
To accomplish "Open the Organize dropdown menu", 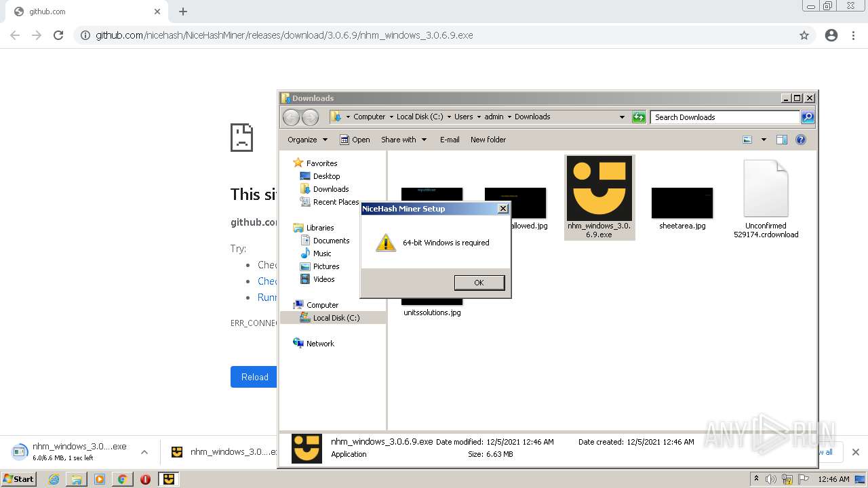I will point(307,140).
